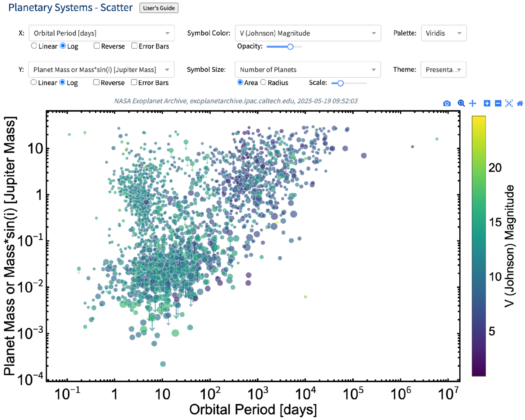
Task: Enable Error Bars for Y axis
Action: pyautogui.click(x=134, y=82)
